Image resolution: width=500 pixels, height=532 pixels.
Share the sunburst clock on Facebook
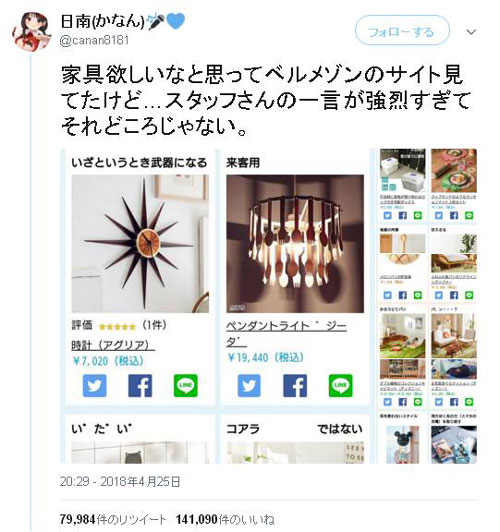[x=140, y=385]
